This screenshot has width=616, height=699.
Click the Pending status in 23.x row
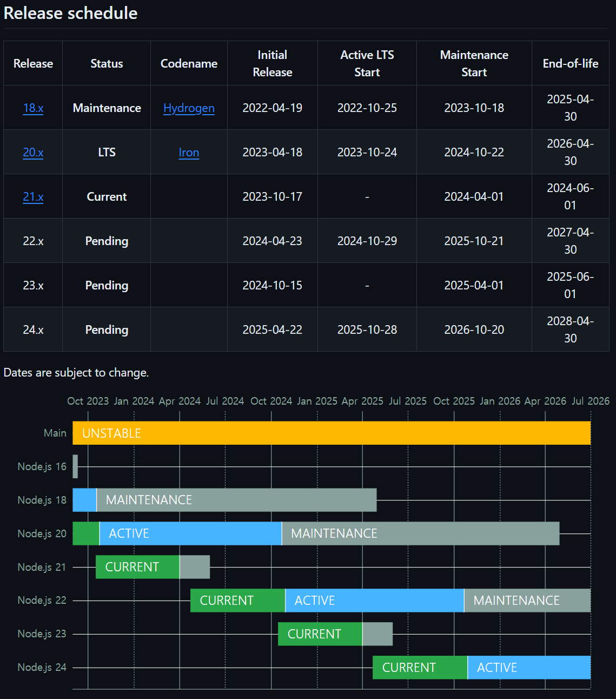pos(107,285)
